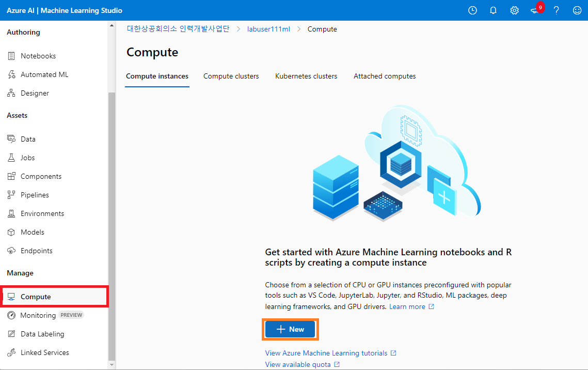
Task: Click the New compute instance button
Action: click(290, 329)
